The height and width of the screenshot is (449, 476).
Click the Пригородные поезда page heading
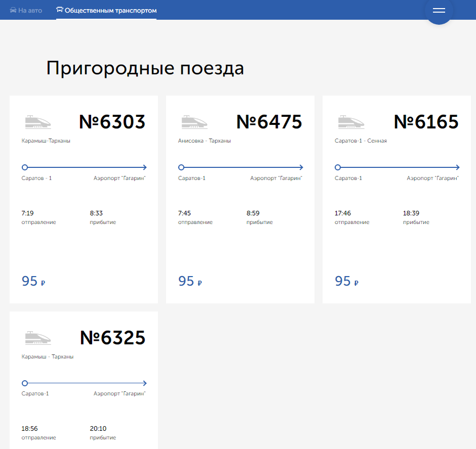coord(145,68)
